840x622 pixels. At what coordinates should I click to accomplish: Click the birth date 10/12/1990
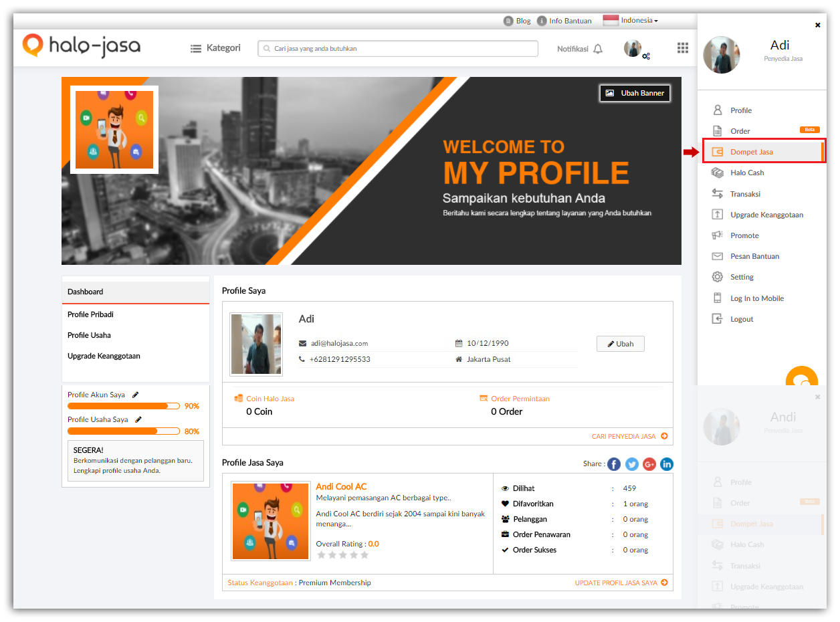[488, 343]
